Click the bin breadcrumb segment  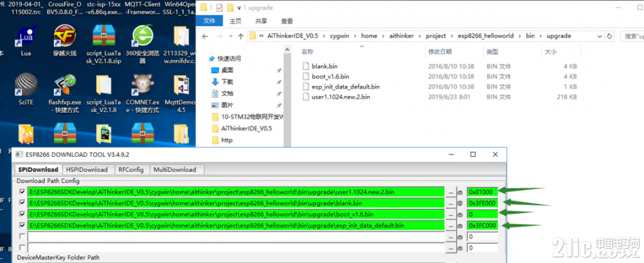pyautogui.click(x=530, y=36)
